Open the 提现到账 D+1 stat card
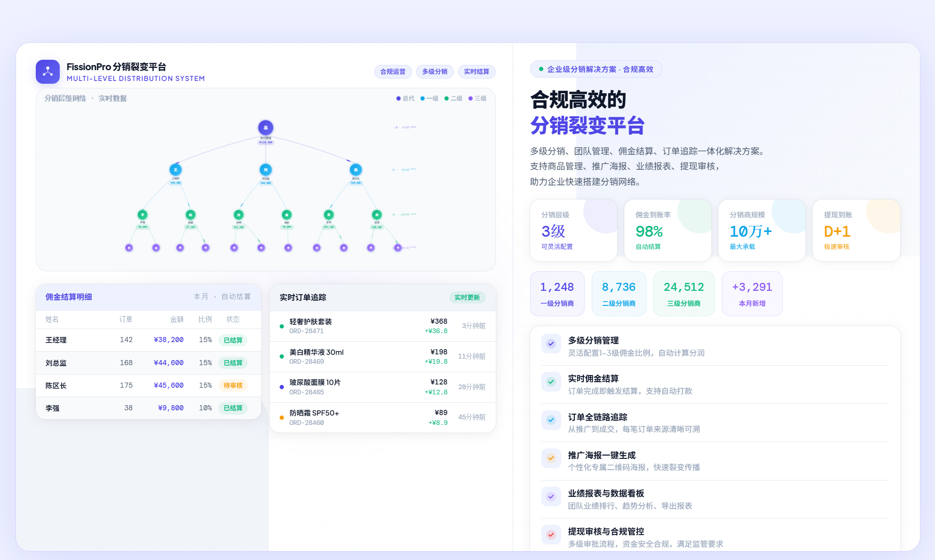 pyautogui.click(x=856, y=230)
